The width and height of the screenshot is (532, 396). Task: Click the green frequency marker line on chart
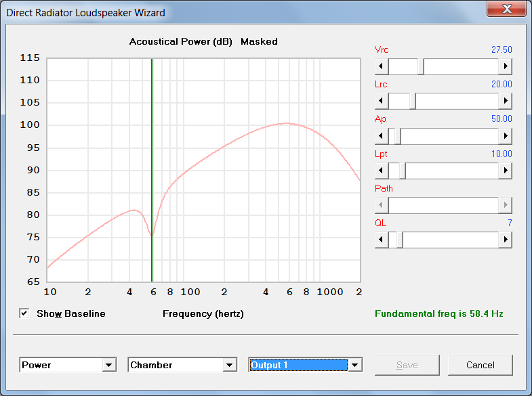coord(152,169)
